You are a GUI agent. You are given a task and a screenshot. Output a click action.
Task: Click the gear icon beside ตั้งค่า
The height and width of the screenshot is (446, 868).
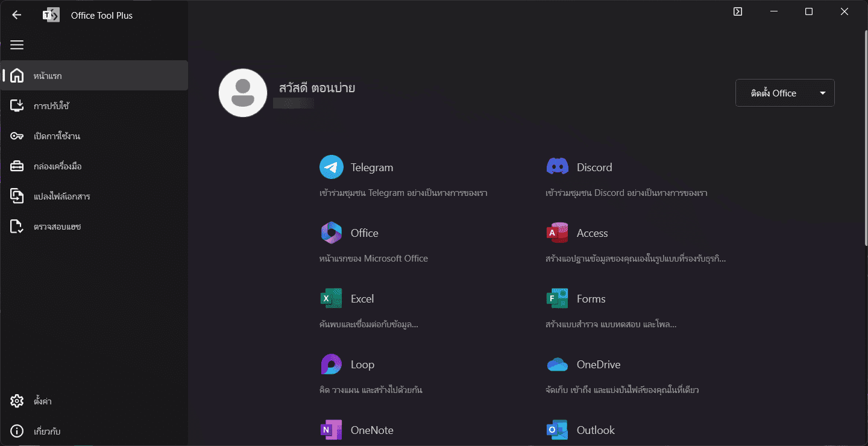17,401
